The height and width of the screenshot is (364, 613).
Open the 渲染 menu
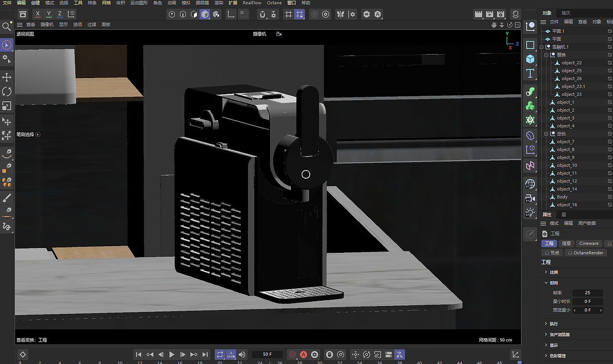coord(218,3)
